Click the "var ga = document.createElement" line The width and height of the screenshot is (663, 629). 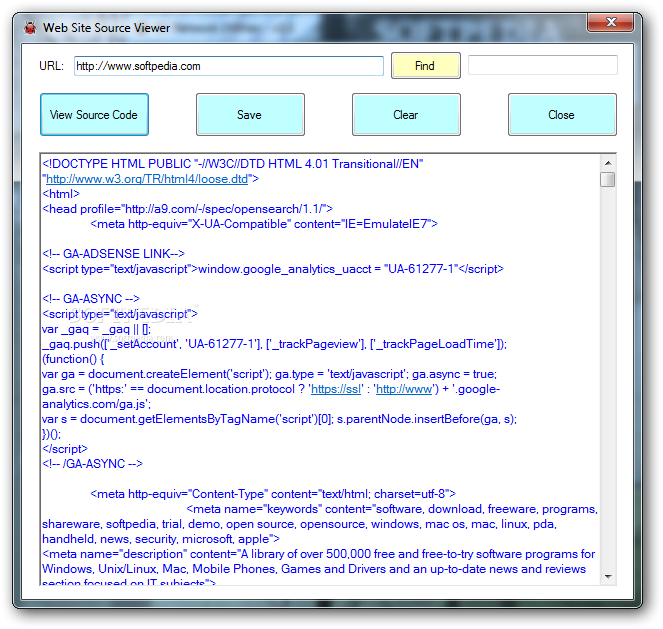[x=269, y=374]
